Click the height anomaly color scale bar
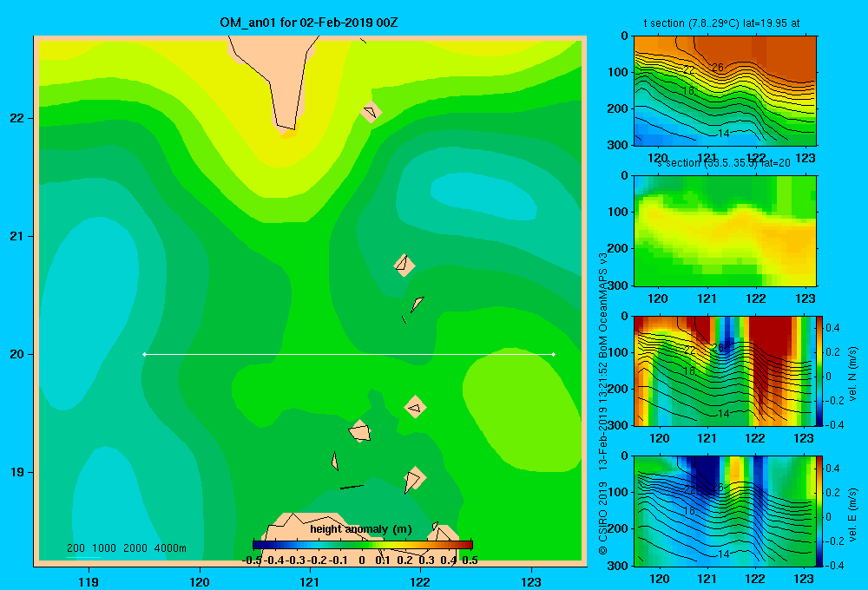This screenshot has width=868, height=590. [363, 545]
